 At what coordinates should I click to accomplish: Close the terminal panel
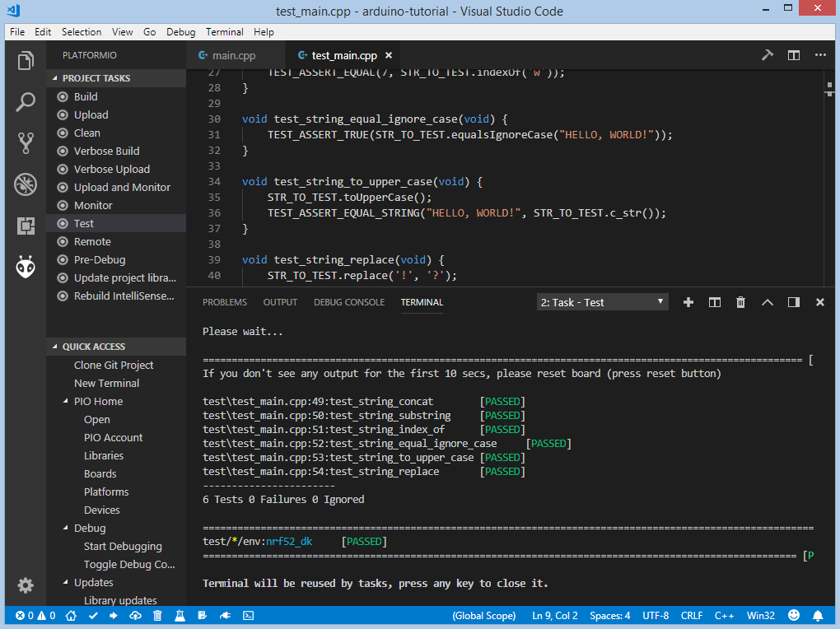[x=819, y=302]
